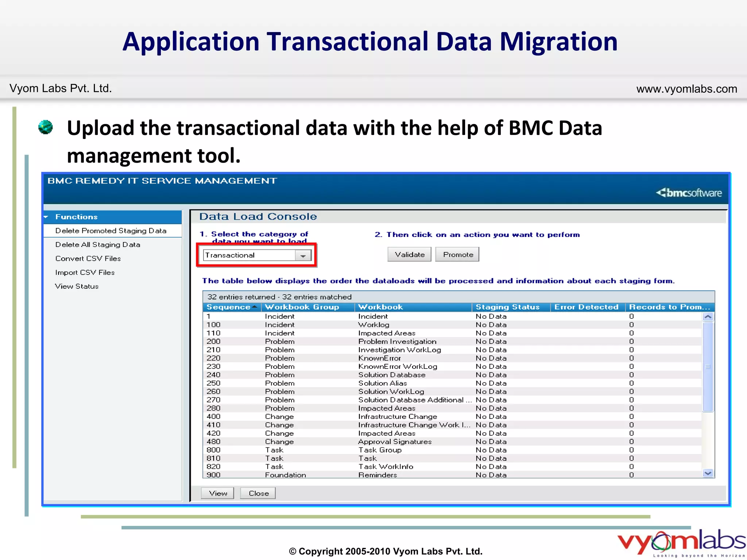The height and width of the screenshot is (560, 747).
Task: Select the Worklog row, sequence 100
Action: coord(452,325)
